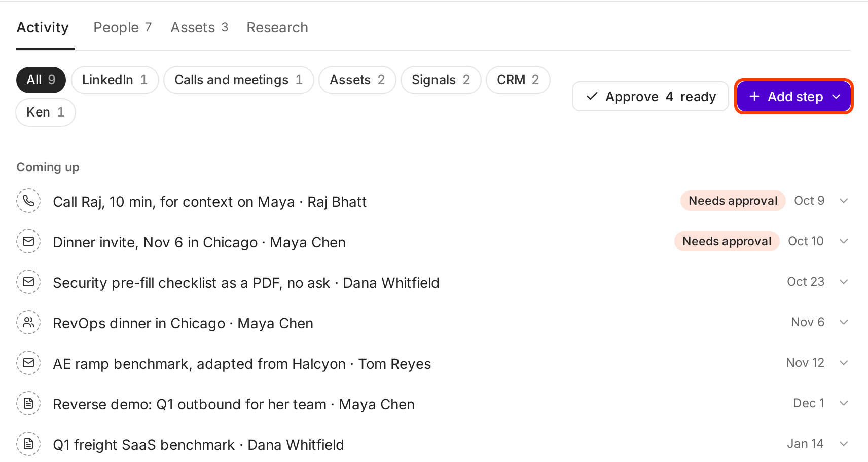
Task: Click the email icon beside Security pre-fill checklist
Action: click(28, 282)
